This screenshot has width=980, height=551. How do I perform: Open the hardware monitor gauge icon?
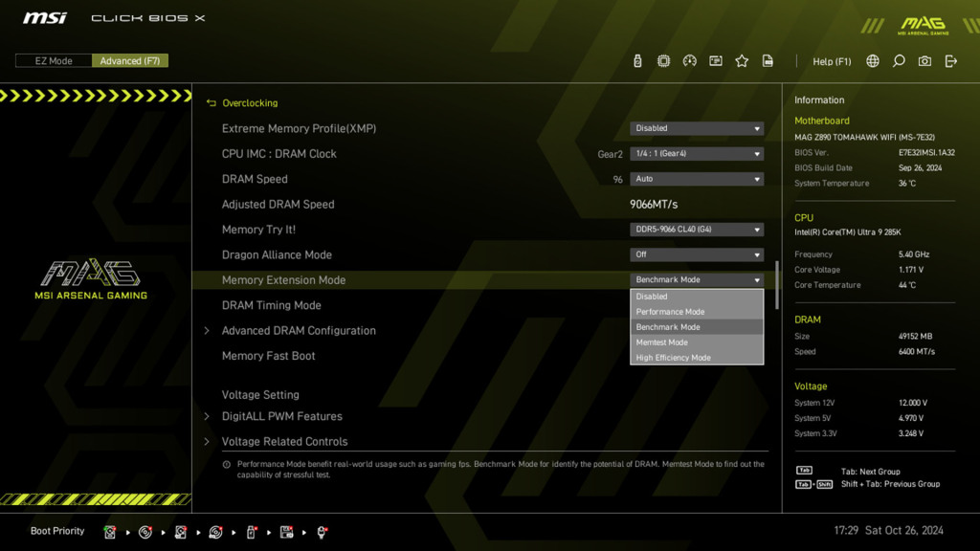[690, 60]
